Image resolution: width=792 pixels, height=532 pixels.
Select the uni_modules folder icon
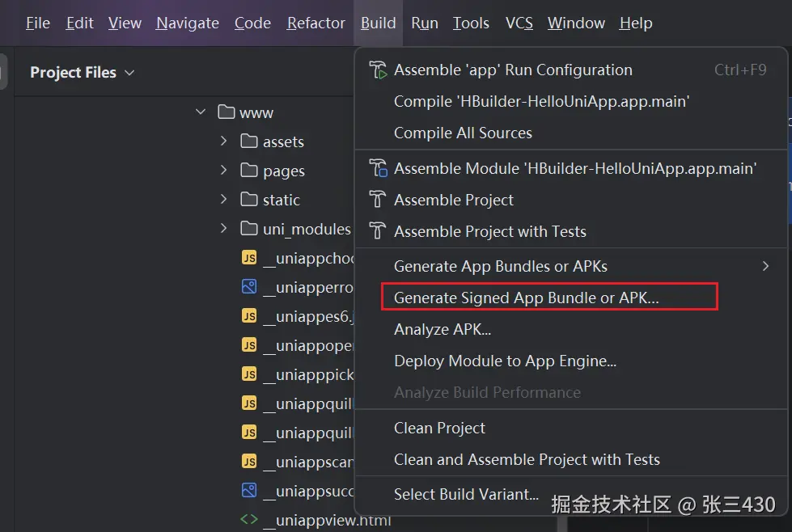coord(249,229)
